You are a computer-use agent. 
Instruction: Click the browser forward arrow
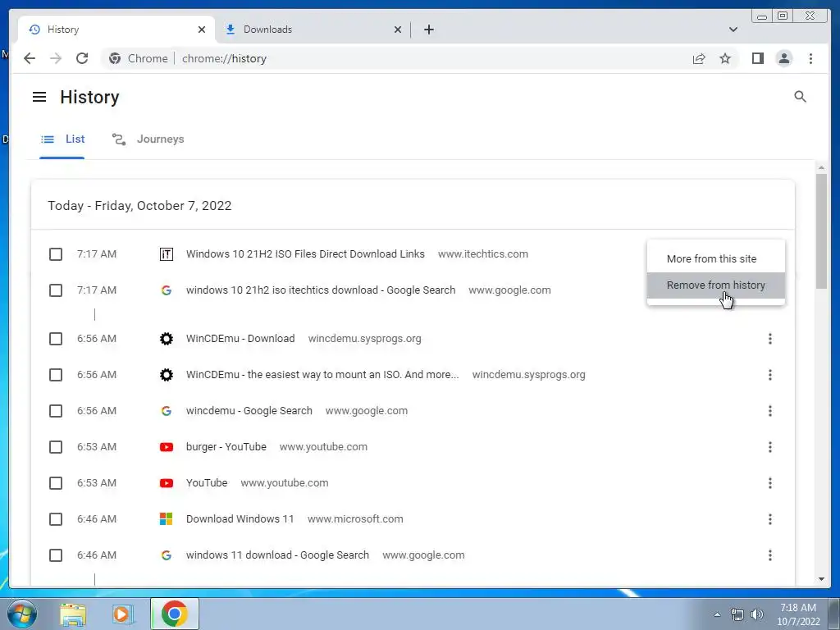[56, 58]
